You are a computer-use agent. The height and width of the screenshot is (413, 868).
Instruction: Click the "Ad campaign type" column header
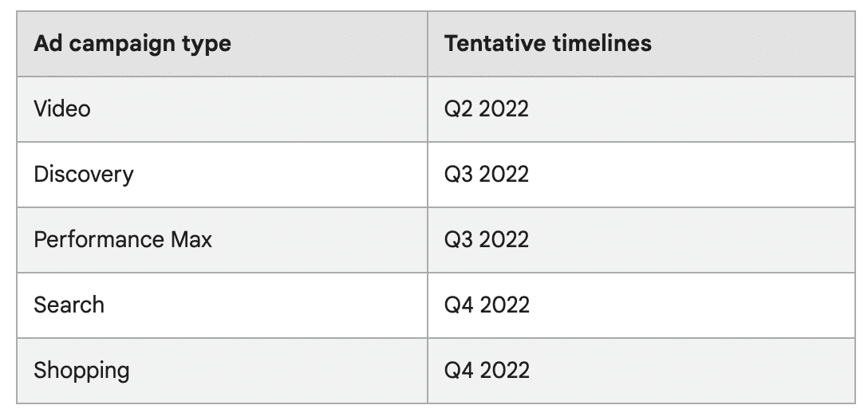[132, 44]
